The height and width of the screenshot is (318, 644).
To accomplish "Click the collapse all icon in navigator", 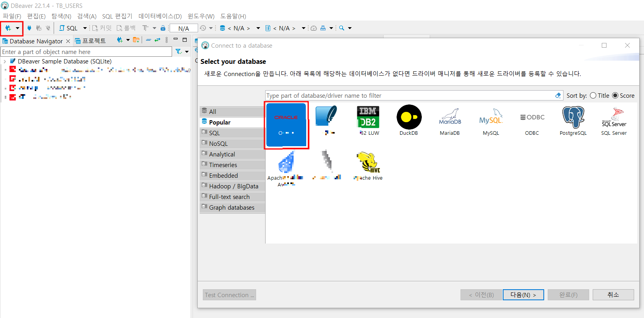I will tap(148, 40).
